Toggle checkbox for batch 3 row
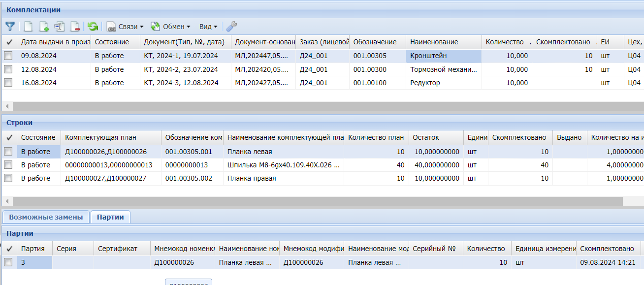 [x=8, y=263]
